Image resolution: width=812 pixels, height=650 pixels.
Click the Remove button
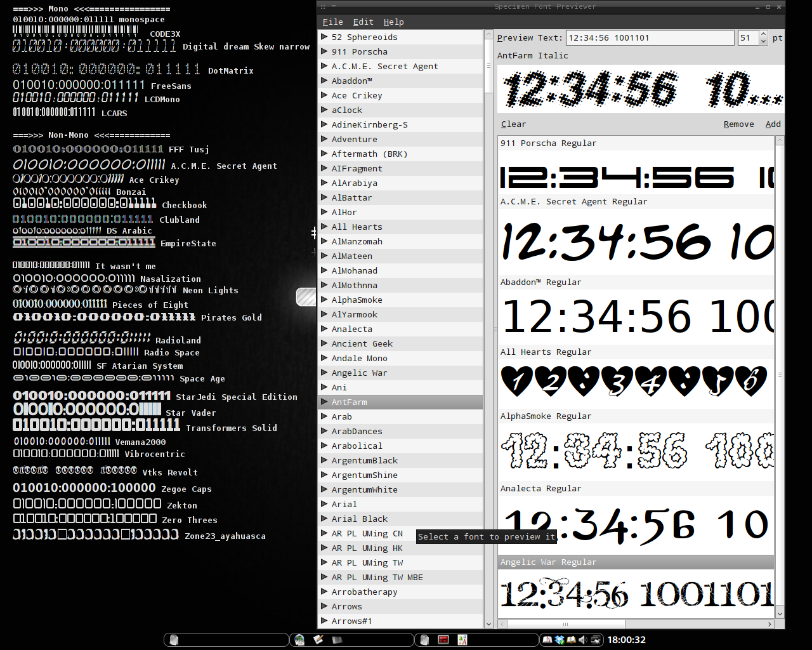[738, 124]
